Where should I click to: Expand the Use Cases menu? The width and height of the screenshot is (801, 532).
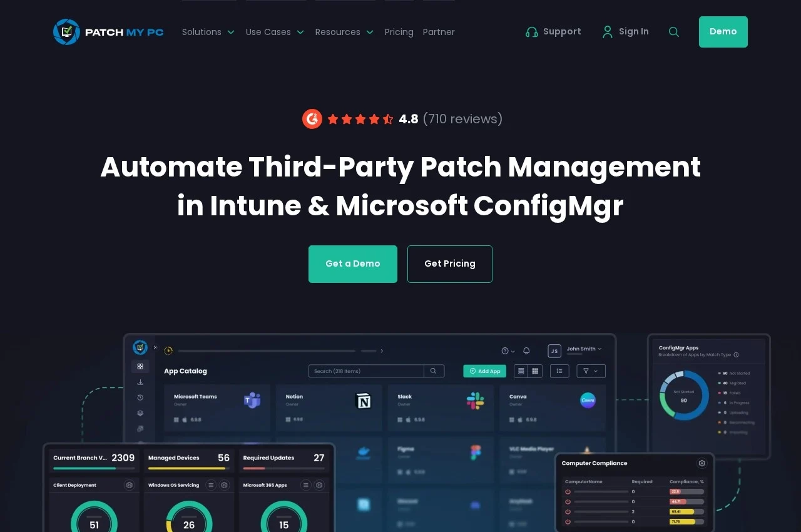coord(275,32)
